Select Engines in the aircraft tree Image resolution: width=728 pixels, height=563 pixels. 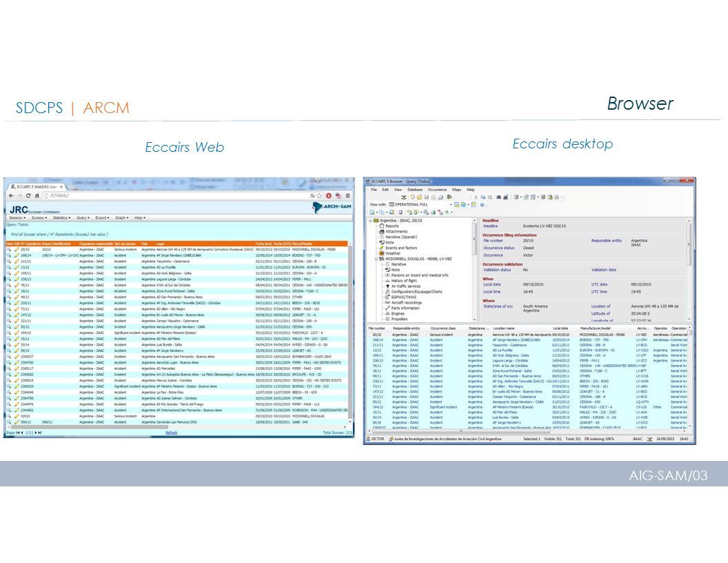[397, 313]
